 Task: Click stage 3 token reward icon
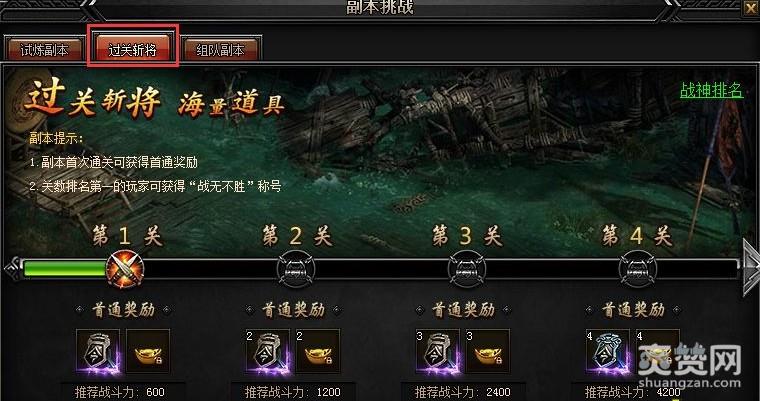pyautogui.click(x=438, y=351)
